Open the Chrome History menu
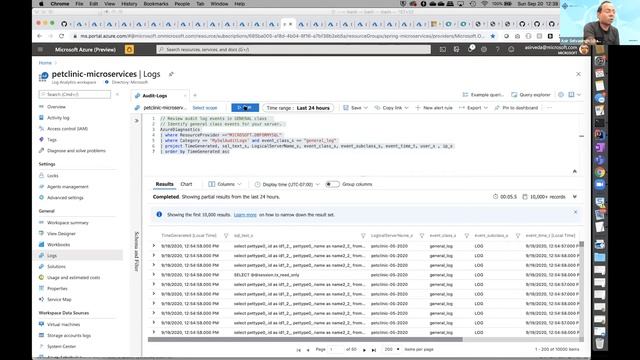 [x=129, y=4]
